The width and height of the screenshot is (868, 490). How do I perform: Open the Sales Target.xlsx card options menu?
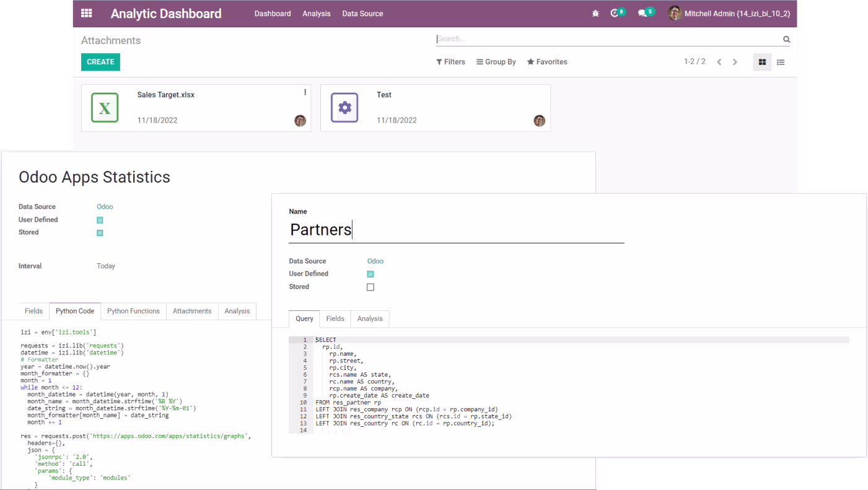click(305, 92)
